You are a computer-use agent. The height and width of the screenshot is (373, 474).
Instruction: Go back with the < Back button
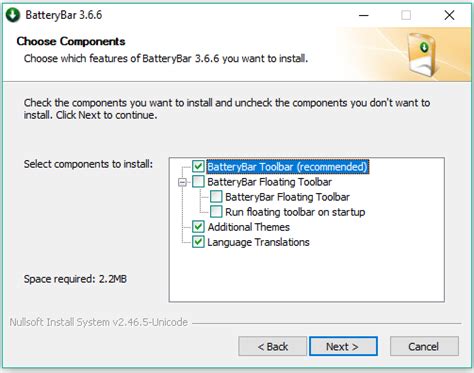coord(272,347)
